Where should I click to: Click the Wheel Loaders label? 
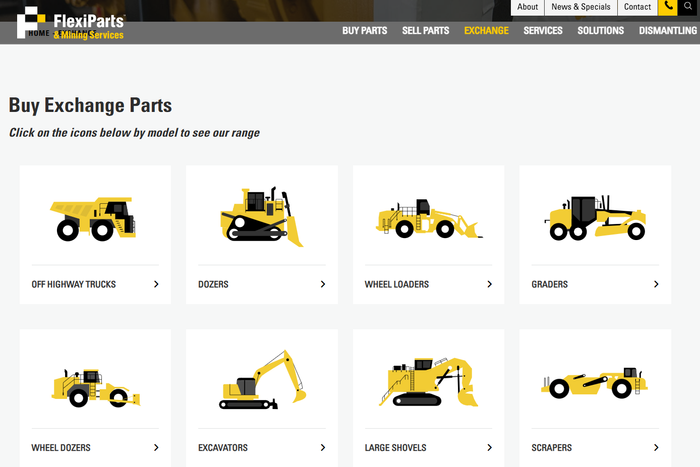(x=397, y=284)
